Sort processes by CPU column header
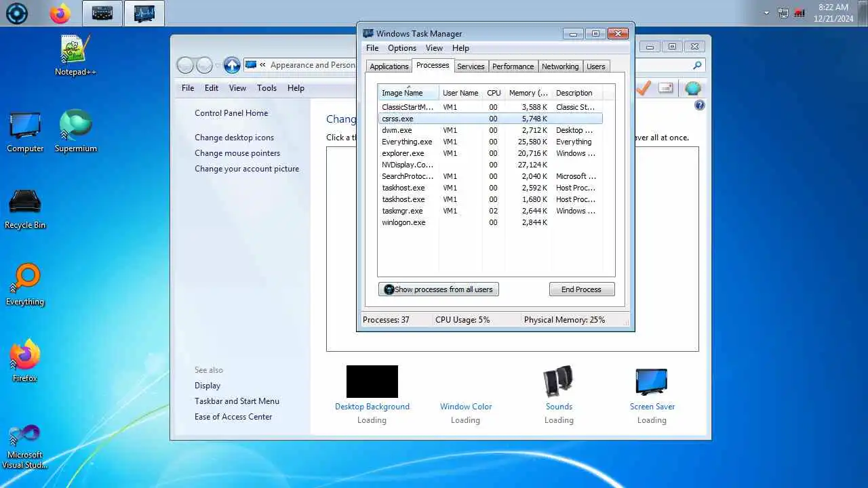Image resolution: width=868 pixels, height=488 pixels. tap(494, 93)
